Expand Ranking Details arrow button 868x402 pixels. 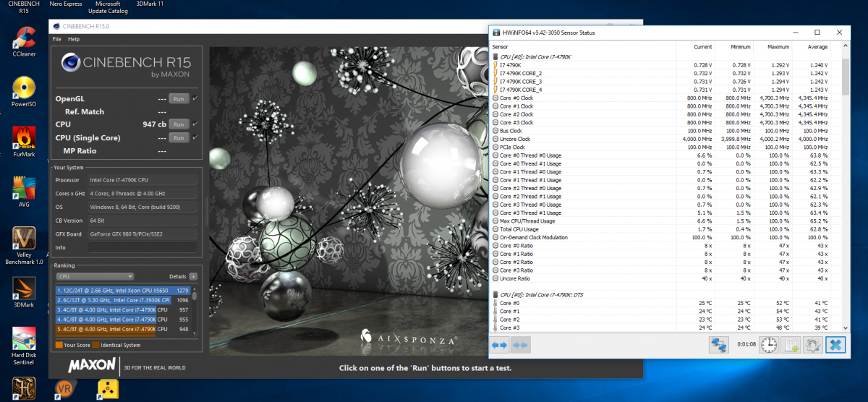(193, 276)
